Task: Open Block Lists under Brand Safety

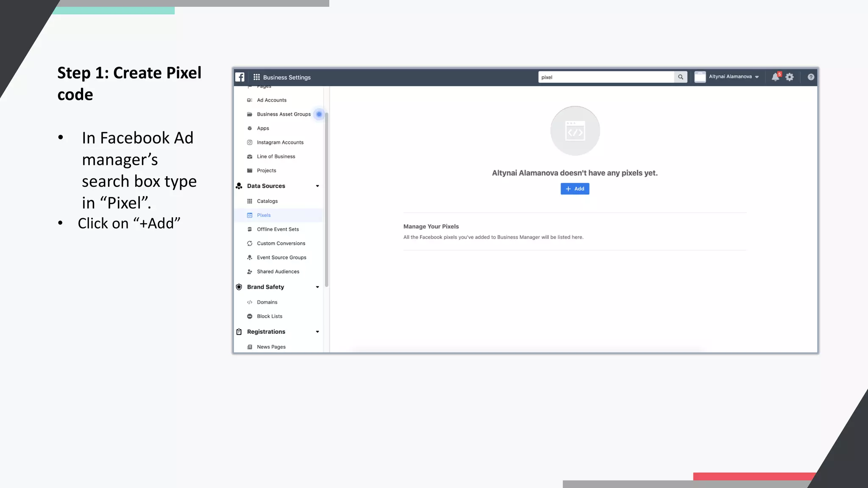Action: 270,316
